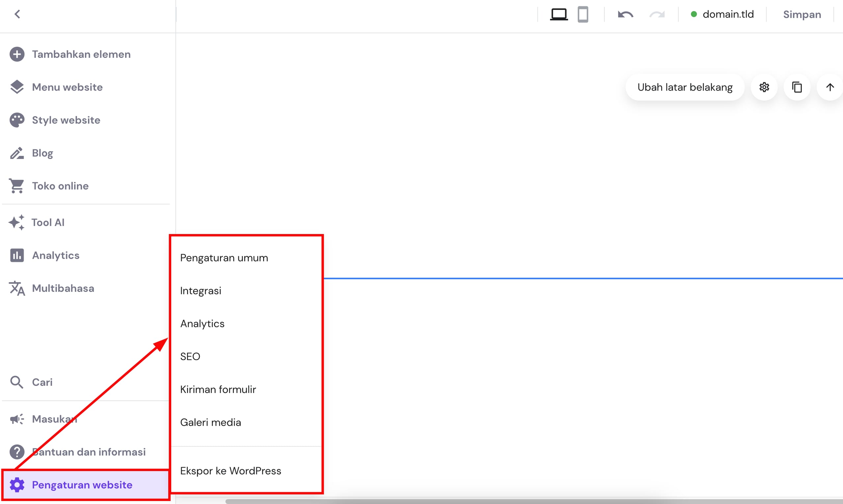
Task: Select 'Pengaturan umum' from the settings menu
Action: point(224,257)
